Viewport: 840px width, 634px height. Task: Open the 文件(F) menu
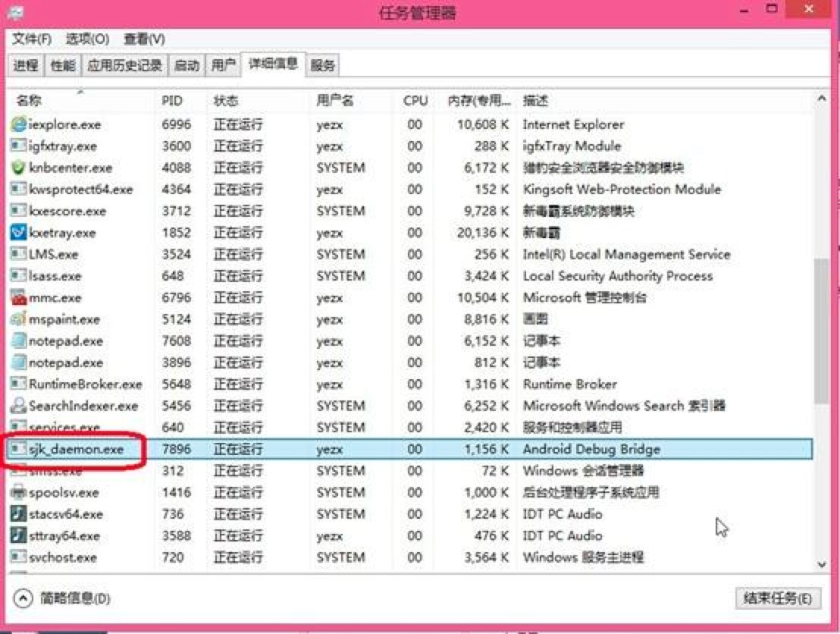point(32,39)
